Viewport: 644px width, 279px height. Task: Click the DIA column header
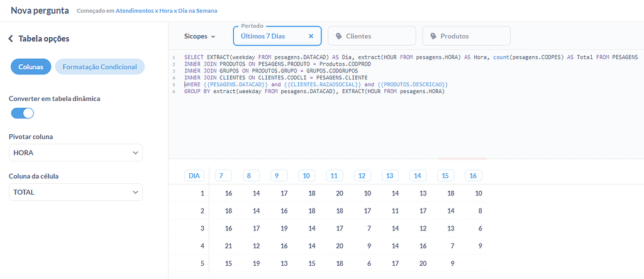pyautogui.click(x=194, y=176)
